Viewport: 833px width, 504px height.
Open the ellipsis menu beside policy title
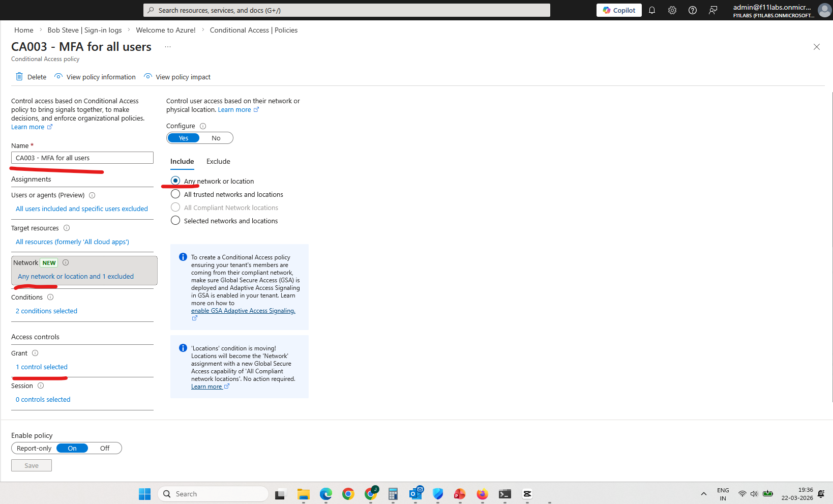[x=168, y=47]
